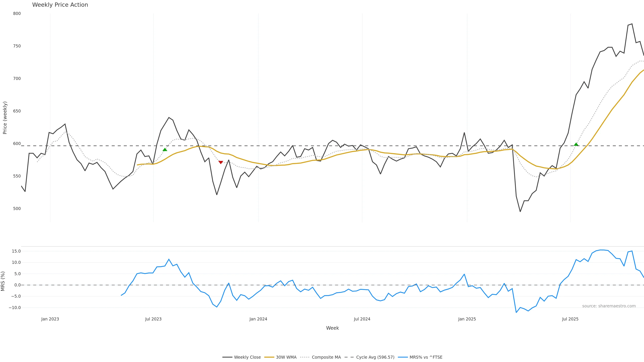Click the dashed line swatch beside Cycle Avg
The width and height of the screenshot is (644, 362).
point(349,357)
